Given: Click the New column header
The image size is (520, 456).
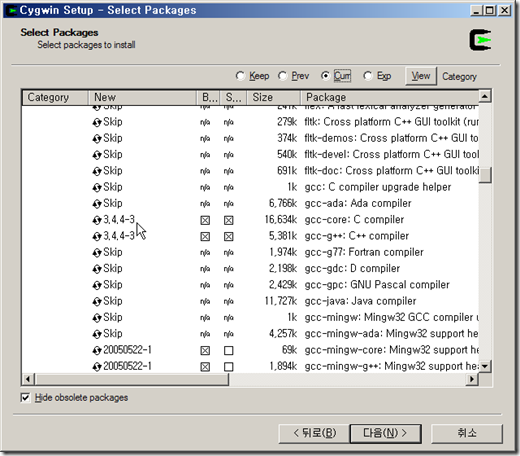Looking at the screenshot, I should click(x=142, y=97).
